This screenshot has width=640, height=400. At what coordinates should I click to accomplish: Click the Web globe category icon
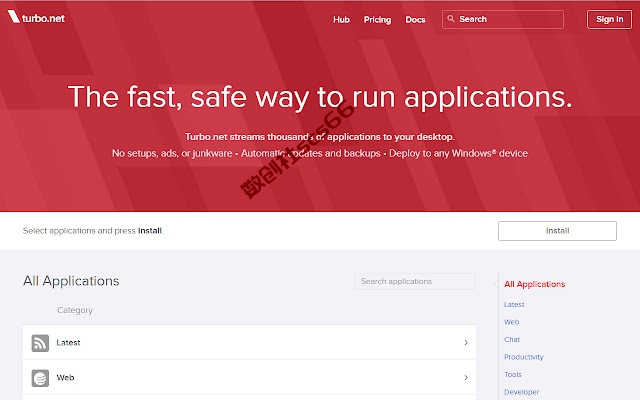pos(40,378)
